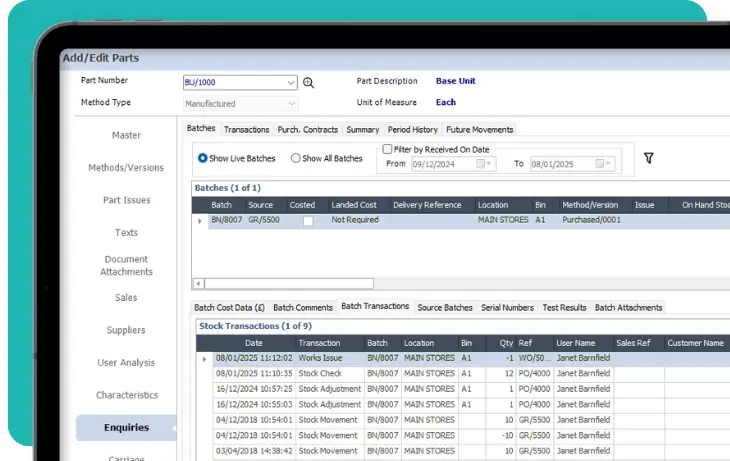
Task: Click the magnifier search icon beside Part Number
Action: [x=309, y=83]
